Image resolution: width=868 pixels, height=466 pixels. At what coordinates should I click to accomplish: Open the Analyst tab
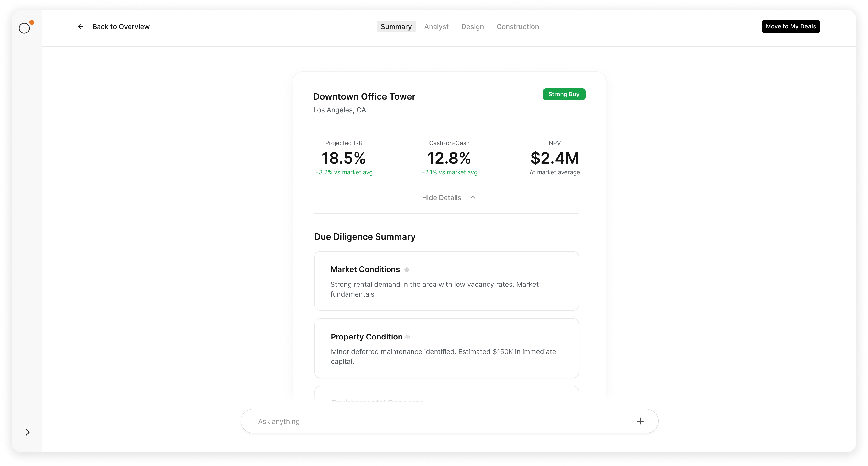[436, 27]
